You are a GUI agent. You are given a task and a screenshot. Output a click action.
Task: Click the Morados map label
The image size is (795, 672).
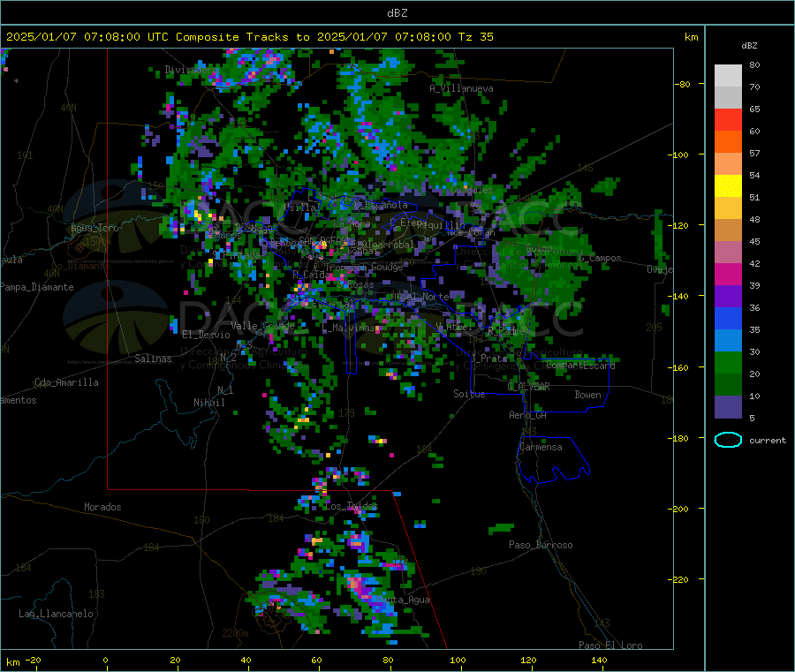[x=102, y=507]
